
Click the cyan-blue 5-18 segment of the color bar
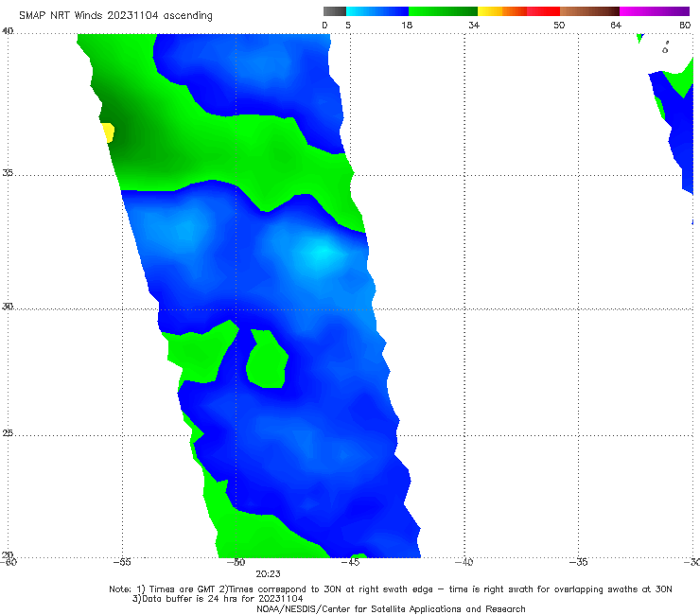pyautogui.click(x=377, y=11)
